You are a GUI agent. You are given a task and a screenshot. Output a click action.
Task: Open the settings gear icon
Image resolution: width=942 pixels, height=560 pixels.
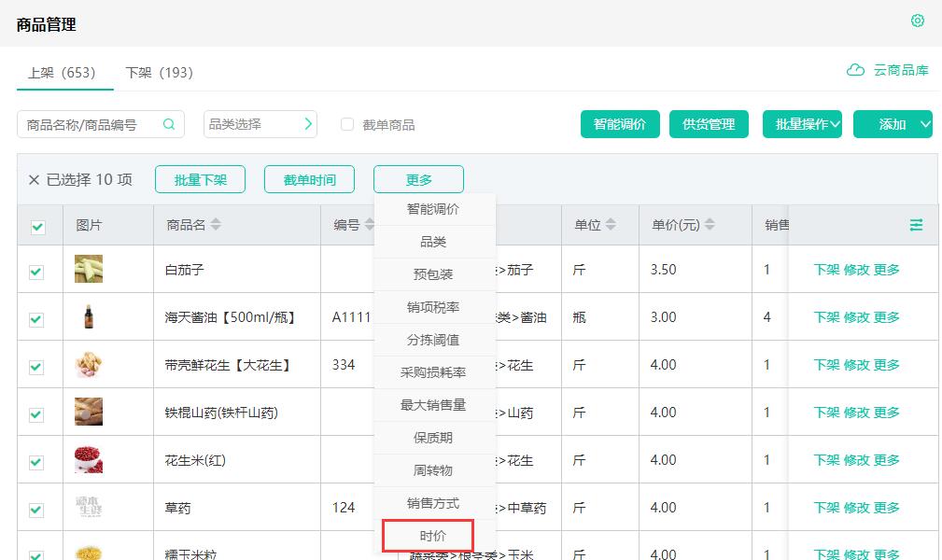917,21
